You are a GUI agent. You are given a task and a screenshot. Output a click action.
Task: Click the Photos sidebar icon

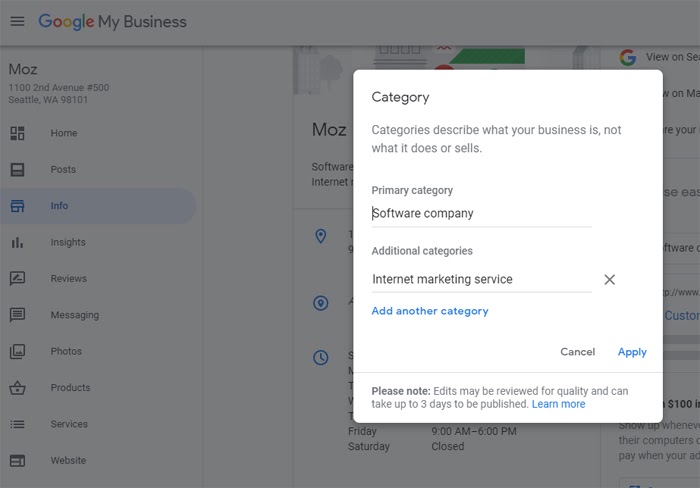point(17,352)
